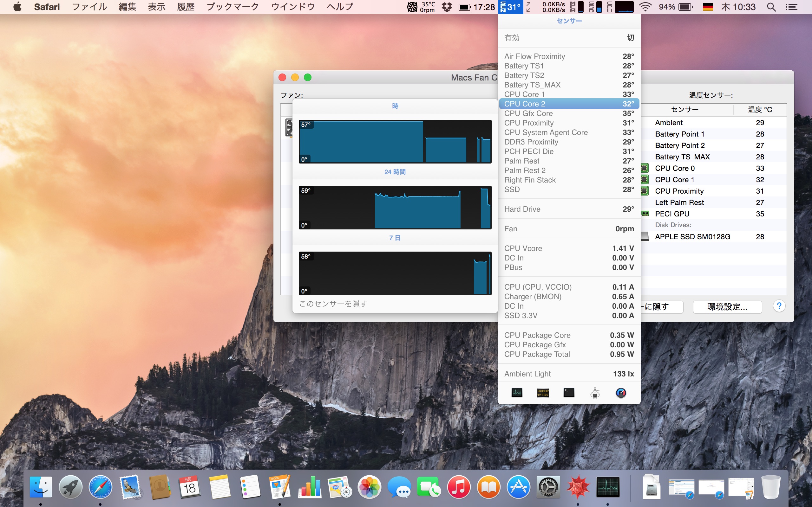This screenshot has width=812, height=507.
Task: Click the 環境設定... button
Action: tap(727, 307)
